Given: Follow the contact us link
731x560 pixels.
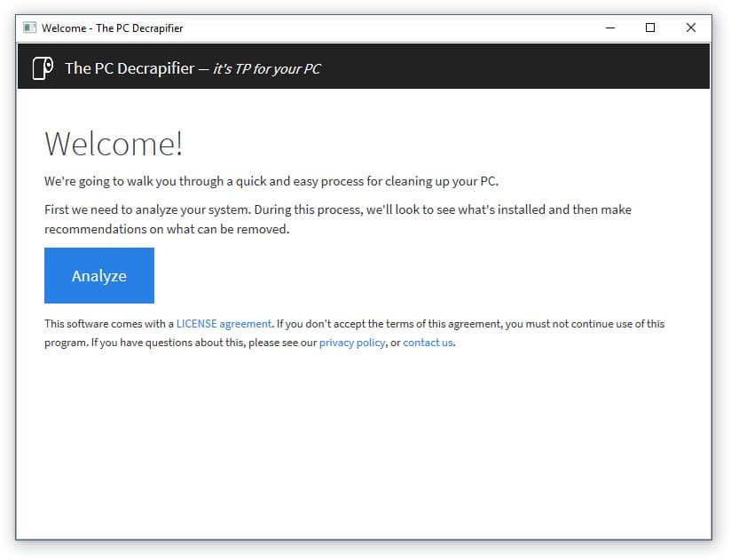Looking at the screenshot, I should tap(428, 343).
